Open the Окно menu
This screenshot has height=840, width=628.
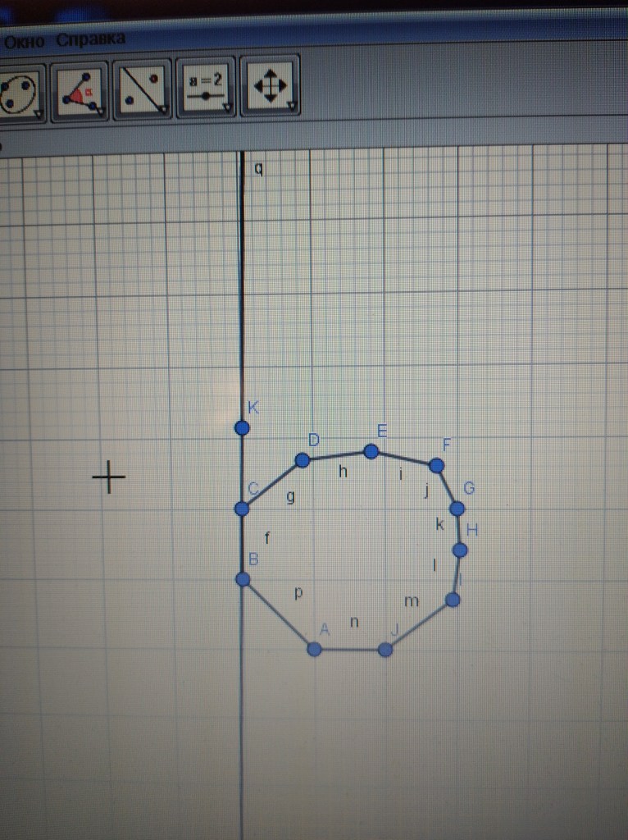23,40
